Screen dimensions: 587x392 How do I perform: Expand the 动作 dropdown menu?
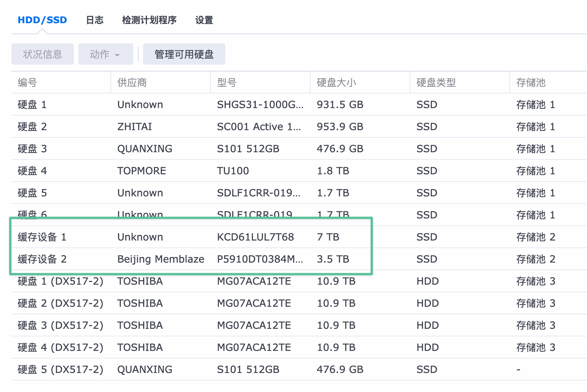tap(105, 54)
